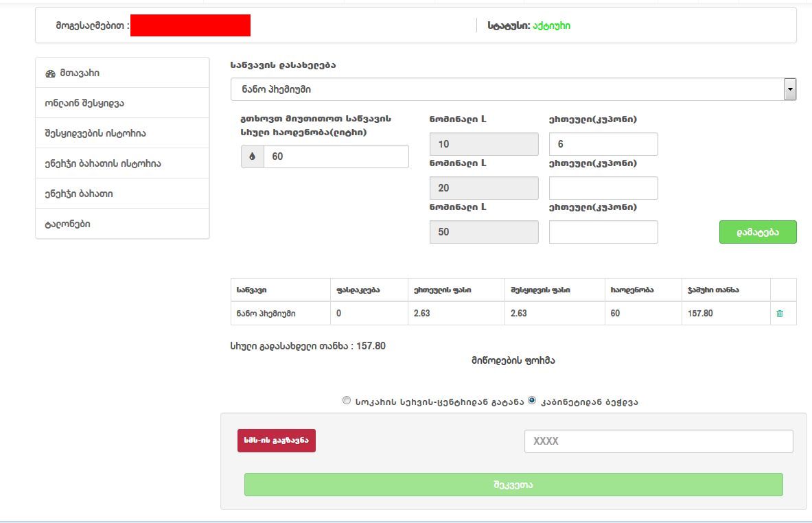Select კაბინეტიდან ბეჭდვა radio option
Image resolution: width=812 pixels, height=523 pixels.
(x=532, y=400)
